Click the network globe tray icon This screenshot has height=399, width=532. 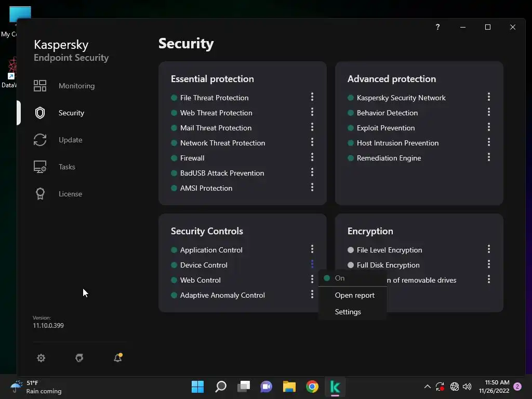point(454,387)
